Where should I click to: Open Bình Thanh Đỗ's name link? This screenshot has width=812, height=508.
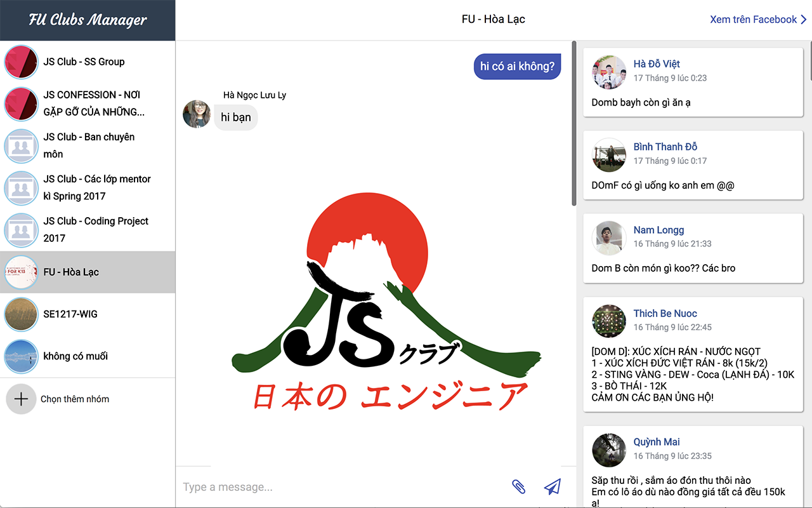coord(665,147)
